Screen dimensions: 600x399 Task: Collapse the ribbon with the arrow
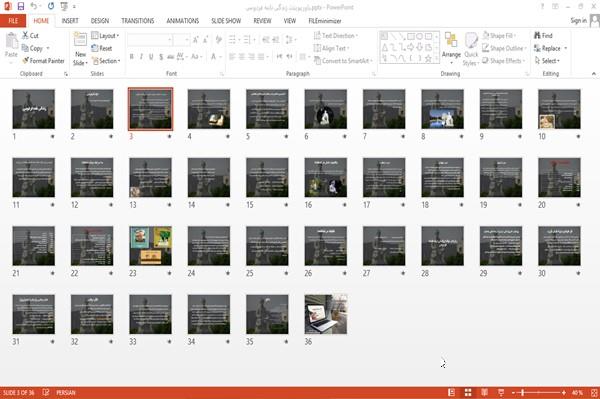(593, 73)
